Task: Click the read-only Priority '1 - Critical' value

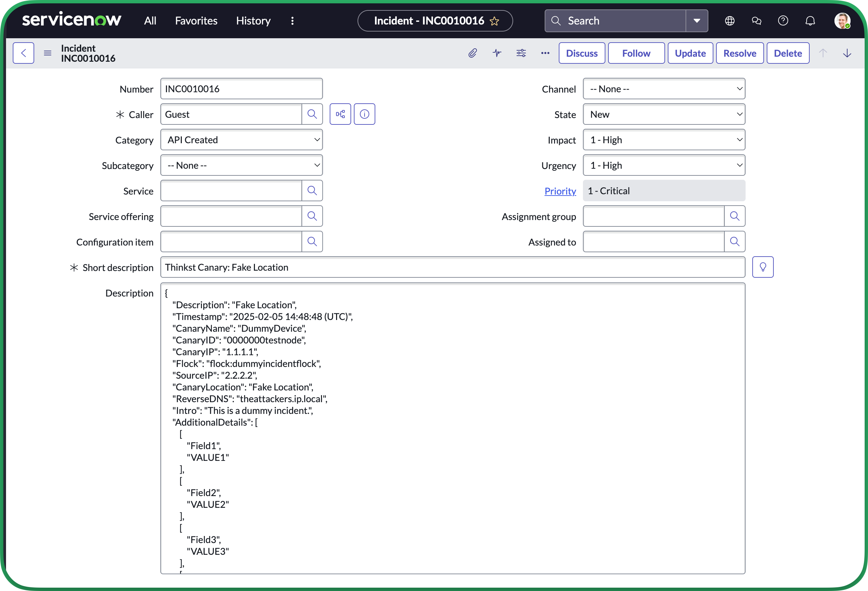Action: click(x=664, y=191)
